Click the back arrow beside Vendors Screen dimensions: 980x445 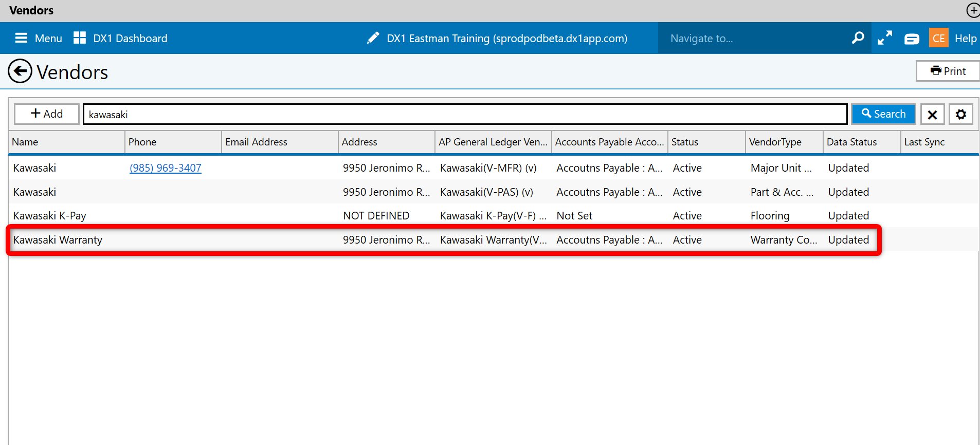point(20,71)
